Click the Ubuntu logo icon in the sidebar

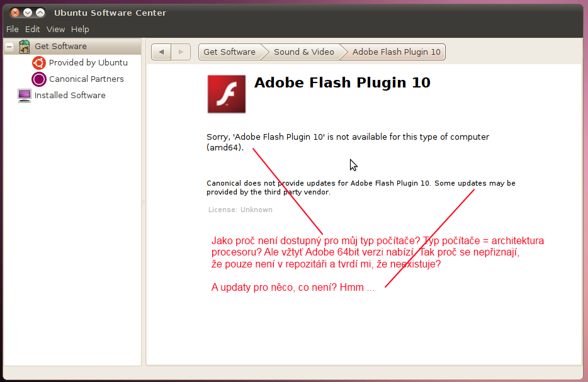[39, 62]
